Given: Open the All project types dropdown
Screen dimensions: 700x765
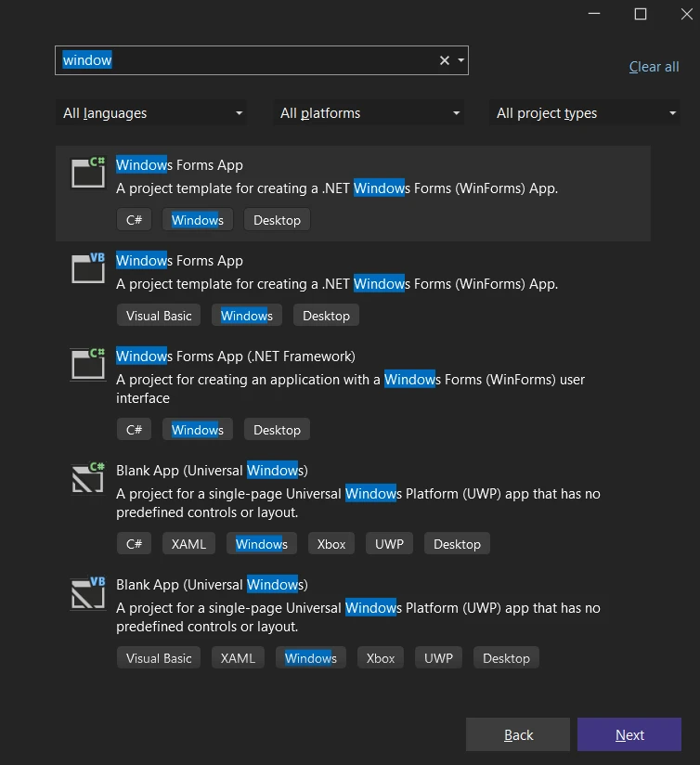Looking at the screenshot, I should pyautogui.click(x=586, y=113).
